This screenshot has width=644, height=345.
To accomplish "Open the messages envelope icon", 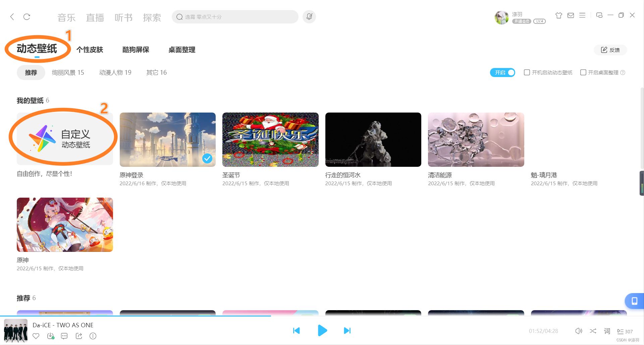I will click(571, 15).
